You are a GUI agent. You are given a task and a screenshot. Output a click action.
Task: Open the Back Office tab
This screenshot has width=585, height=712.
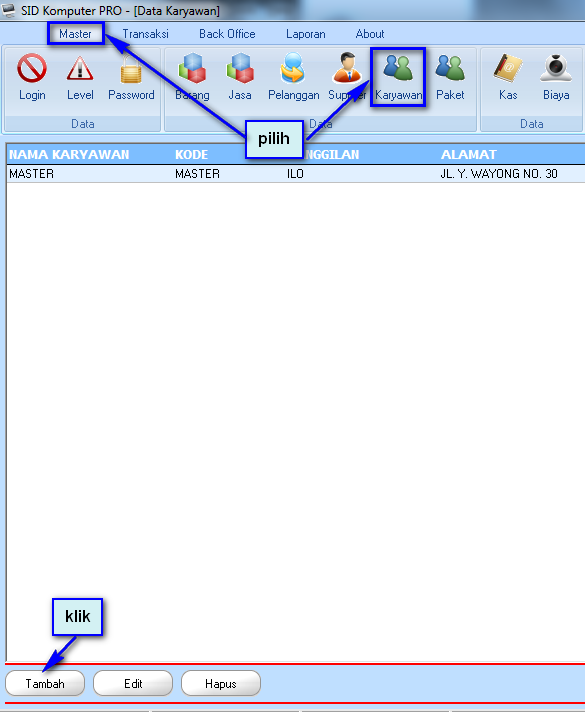pos(227,34)
